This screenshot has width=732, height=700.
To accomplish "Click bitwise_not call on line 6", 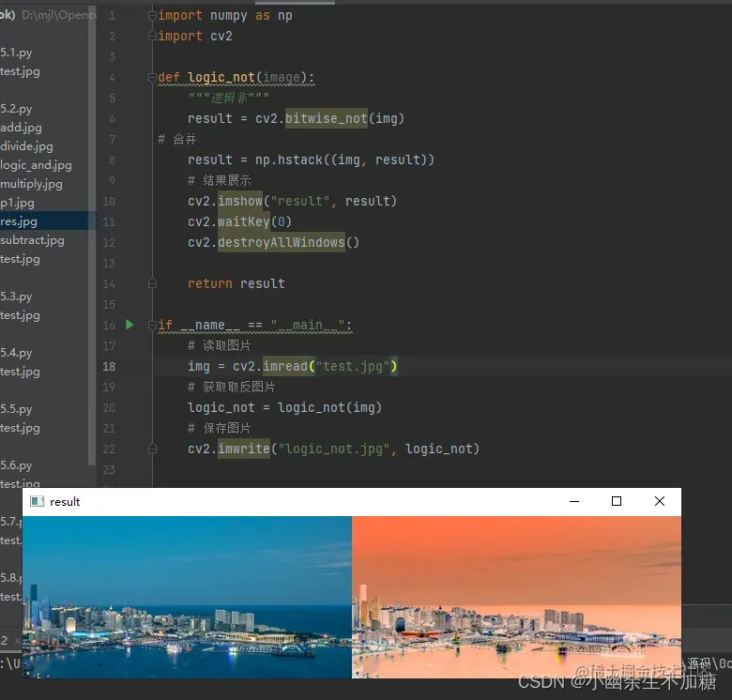I will coord(326,118).
